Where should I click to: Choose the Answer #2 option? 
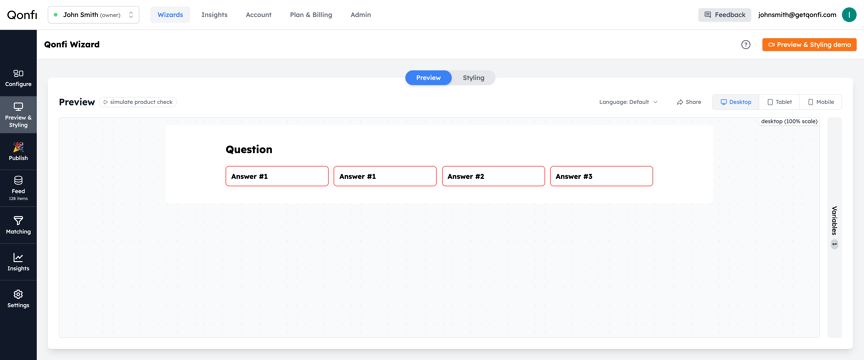[x=493, y=176]
